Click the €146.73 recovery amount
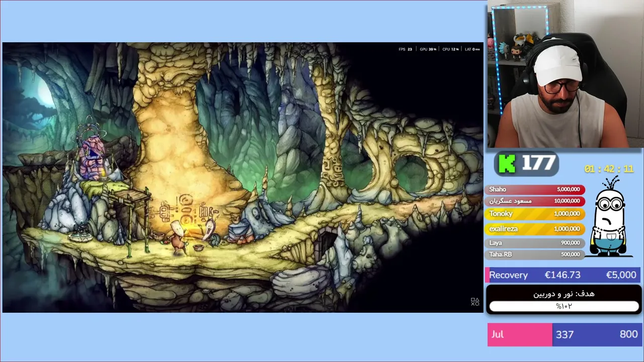Image resolution: width=644 pixels, height=362 pixels. [x=562, y=275]
